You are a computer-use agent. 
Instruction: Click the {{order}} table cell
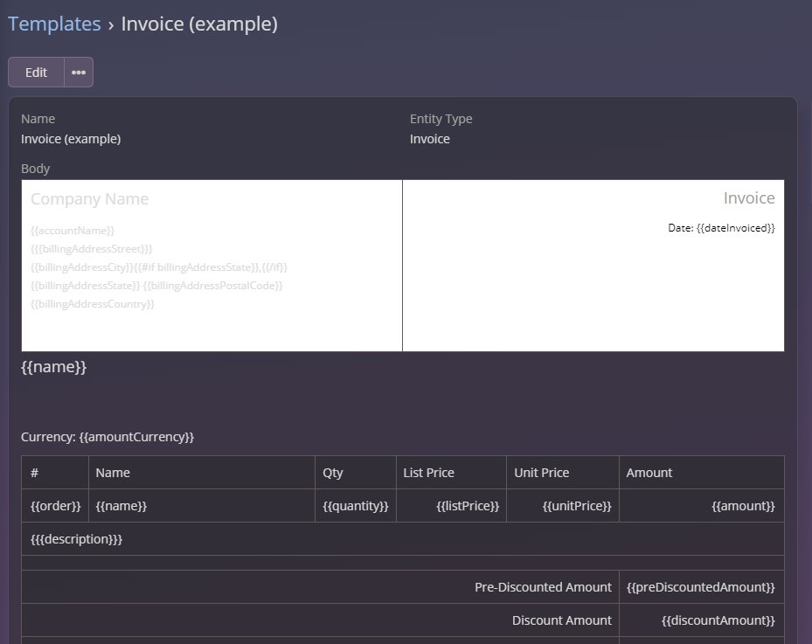click(x=55, y=506)
